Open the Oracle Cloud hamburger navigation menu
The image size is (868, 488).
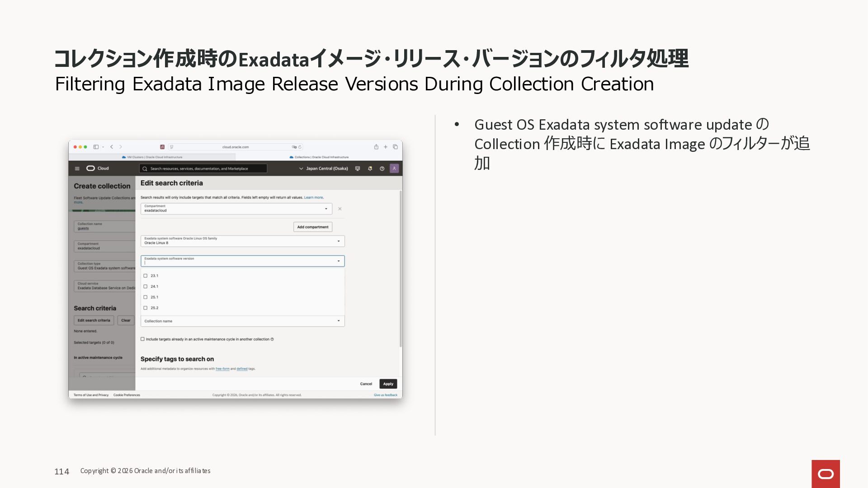pos(77,169)
